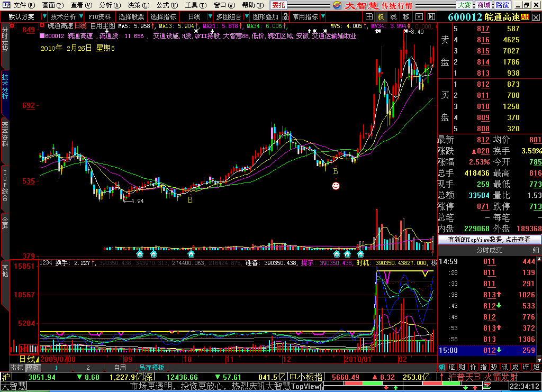Click the 图形叠加 toolbar button
The width and height of the screenshot is (542, 392).
tap(266, 16)
